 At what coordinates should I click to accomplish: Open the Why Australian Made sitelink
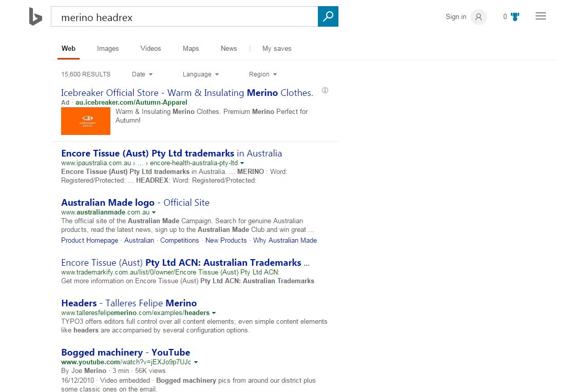pos(285,241)
